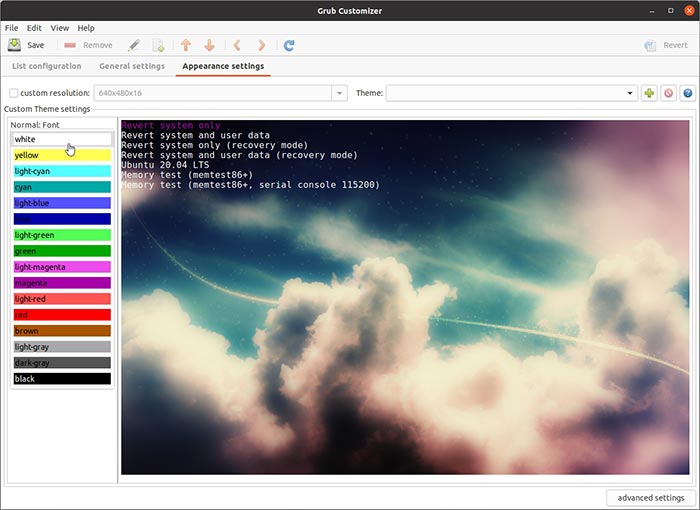Open the Theme selection dropdown

[x=511, y=93]
